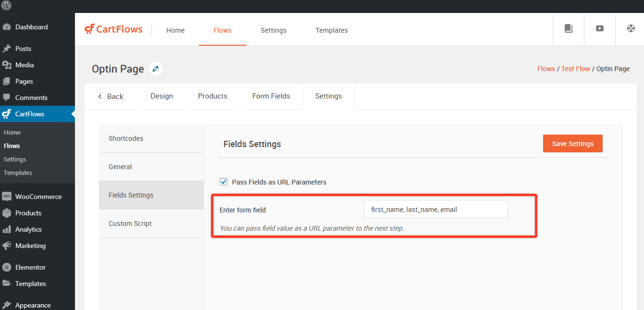Screen dimensions: 644x310
Task: Click the Products box icon
Action: pyautogui.click(x=7, y=213)
